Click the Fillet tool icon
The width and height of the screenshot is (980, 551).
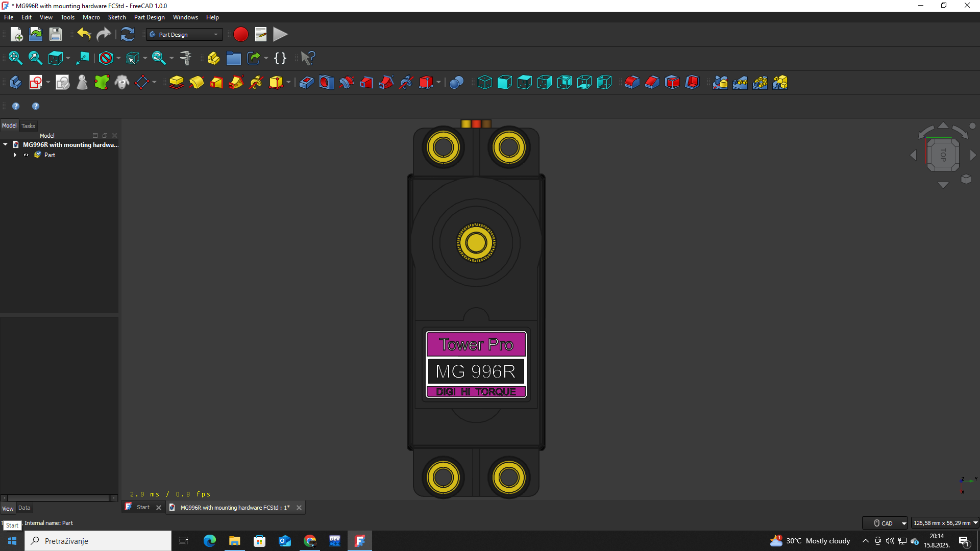coord(632,82)
